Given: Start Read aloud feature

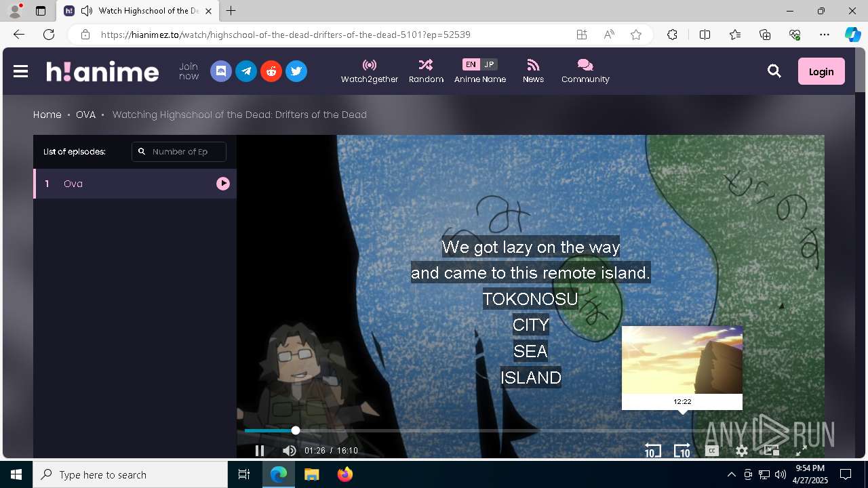Looking at the screenshot, I should click(x=609, y=35).
